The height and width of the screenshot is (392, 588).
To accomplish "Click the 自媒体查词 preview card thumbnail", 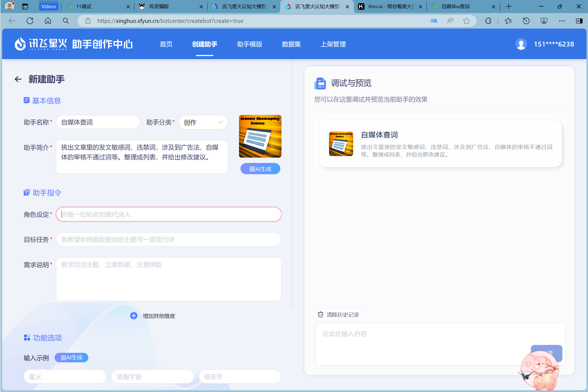I will pos(341,144).
